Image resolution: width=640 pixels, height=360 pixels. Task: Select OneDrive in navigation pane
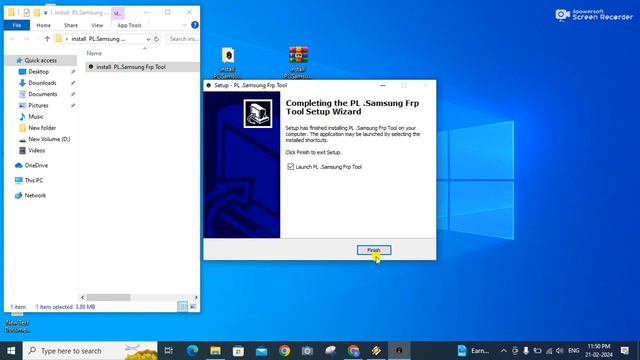(x=36, y=165)
